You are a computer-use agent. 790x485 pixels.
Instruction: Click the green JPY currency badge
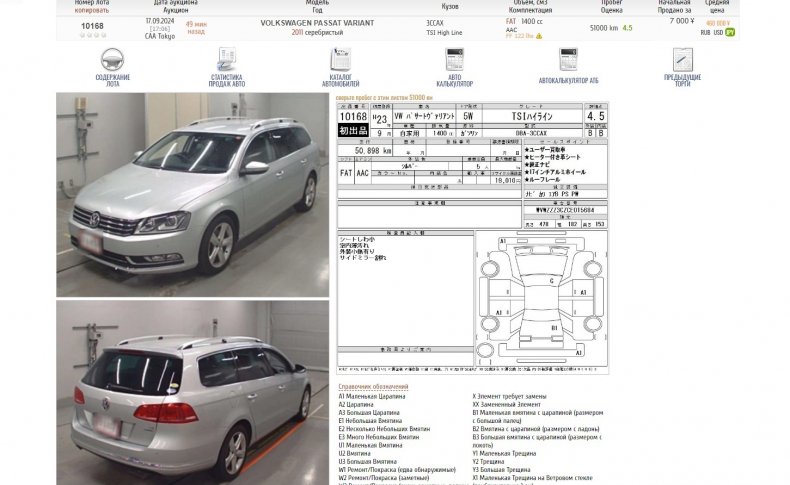pos(730,32)
